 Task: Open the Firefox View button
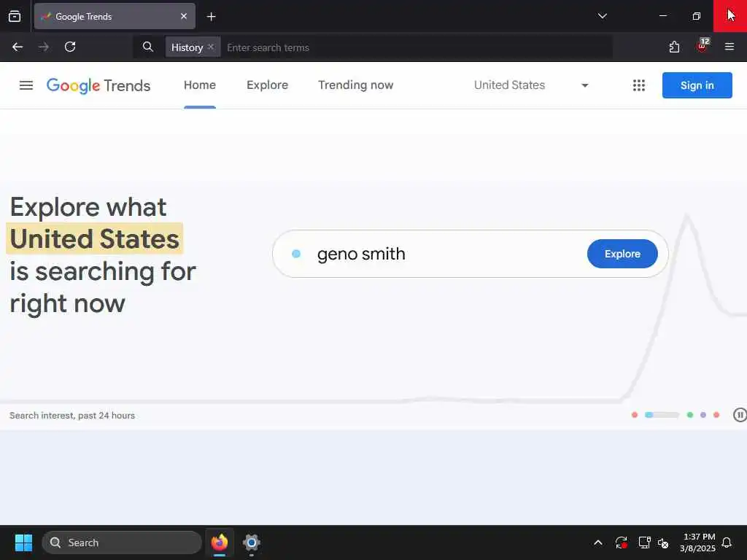coord(15,16)
